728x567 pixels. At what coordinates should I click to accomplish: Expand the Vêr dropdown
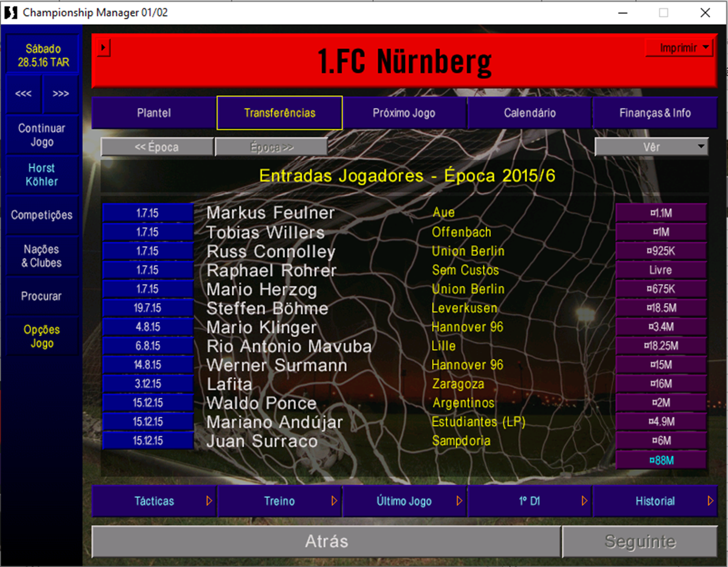click(651, 147)
